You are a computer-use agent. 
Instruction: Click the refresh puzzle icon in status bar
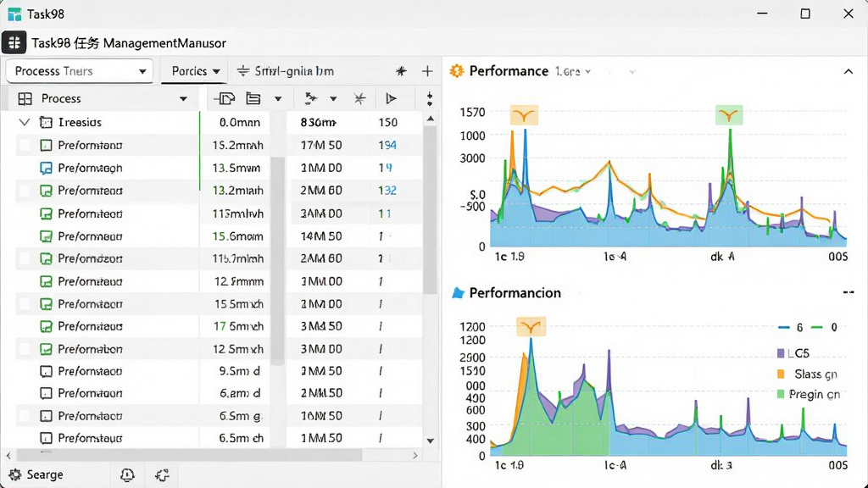tap(162, 474)
